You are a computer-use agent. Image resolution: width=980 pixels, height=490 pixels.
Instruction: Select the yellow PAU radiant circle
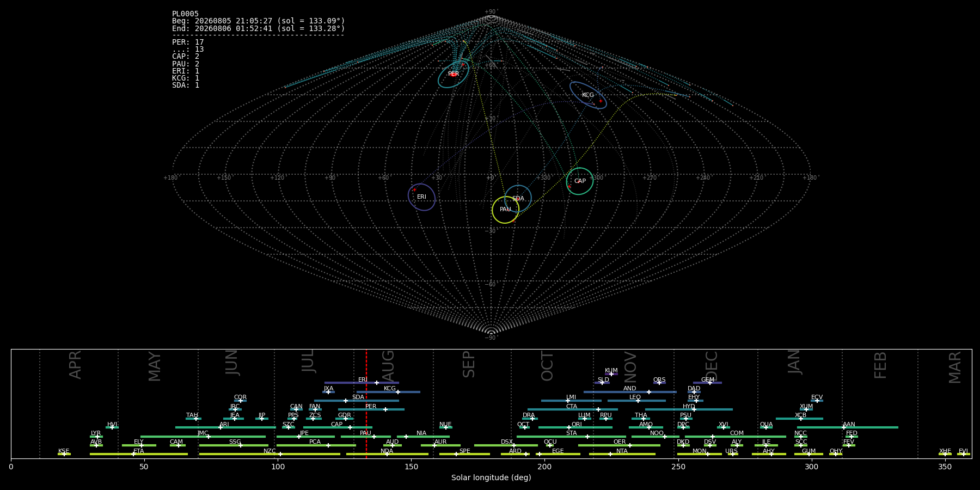pyautogui.click(x=505, y=210)
